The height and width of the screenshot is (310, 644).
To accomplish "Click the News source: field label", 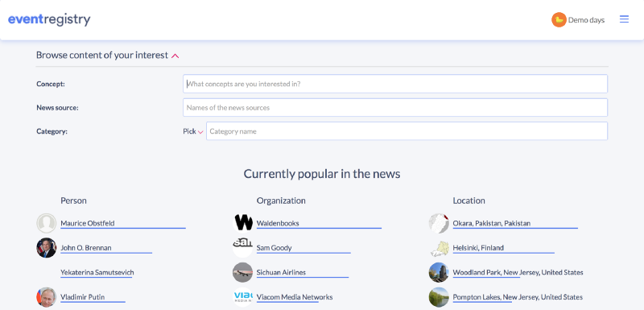I will pyautogui.click(x=57, y=108).
